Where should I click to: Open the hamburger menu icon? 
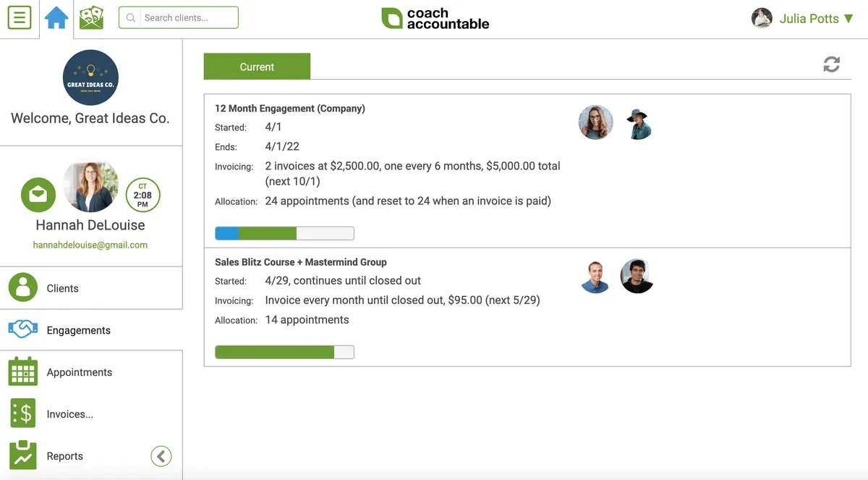20,17
